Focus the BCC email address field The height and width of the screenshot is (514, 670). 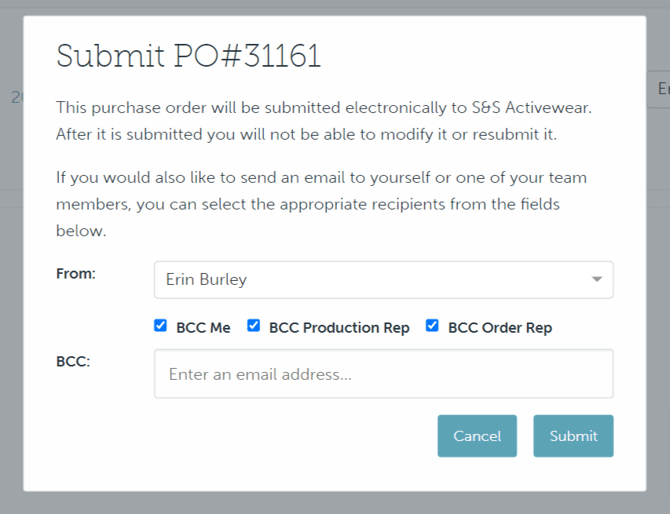pos(383,375)
